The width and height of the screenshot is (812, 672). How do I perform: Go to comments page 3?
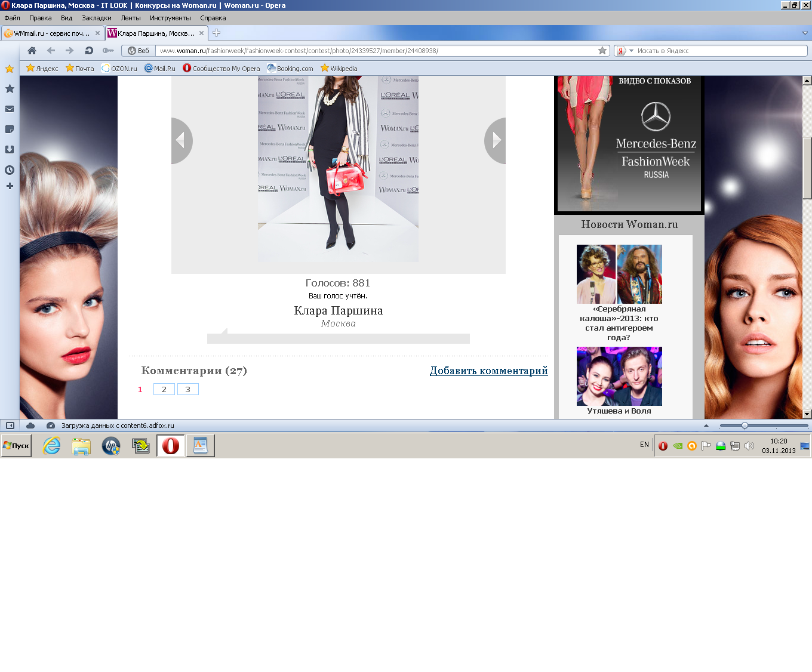pyautogui.click(x=188, y=389)
